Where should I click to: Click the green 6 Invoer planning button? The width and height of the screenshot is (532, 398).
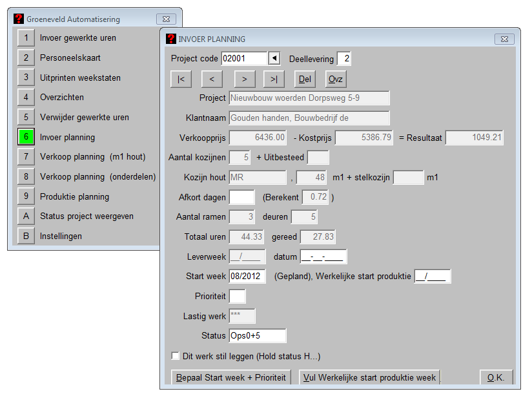pyautogui.click(x=26, y=137)
